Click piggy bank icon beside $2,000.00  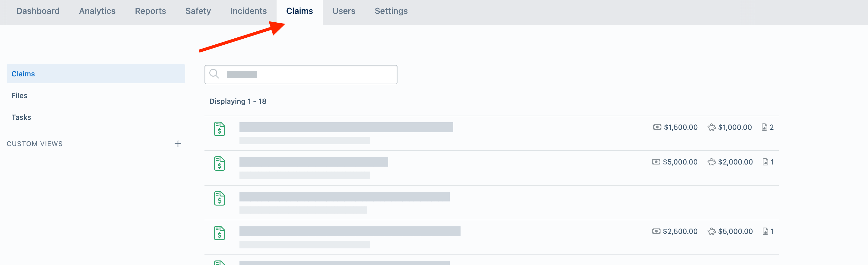(x=711, y=162)
